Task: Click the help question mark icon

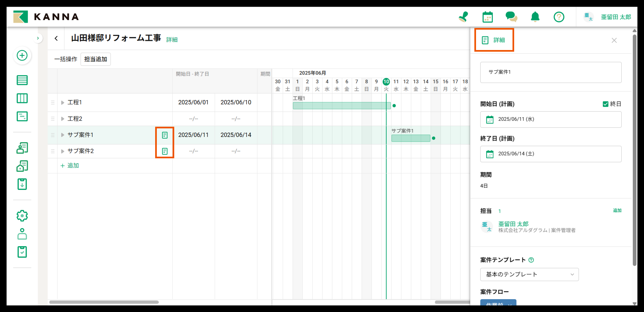Action: [559, 17]
